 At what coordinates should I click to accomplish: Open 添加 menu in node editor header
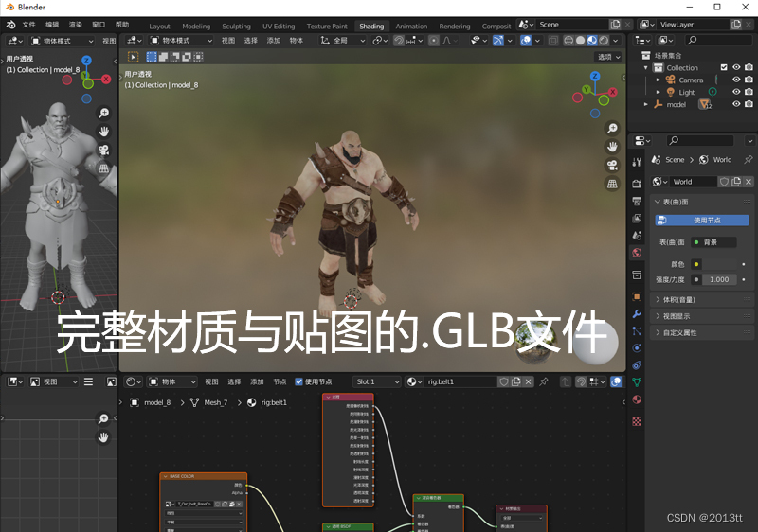[x=257, y=381]
